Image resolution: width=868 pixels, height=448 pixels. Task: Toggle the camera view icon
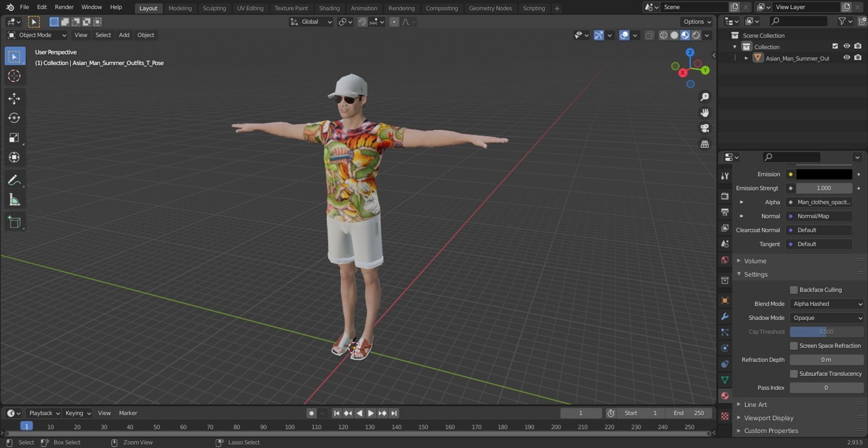click(704, 128)
